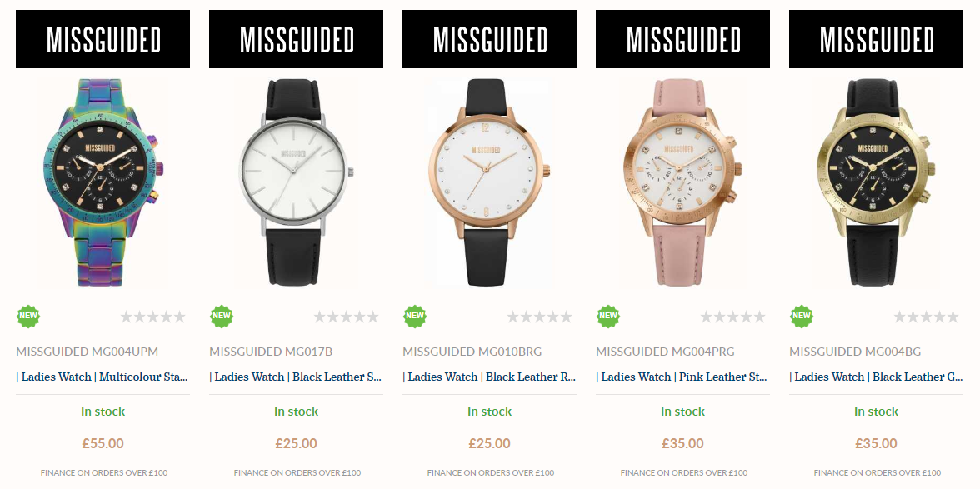Click the NEW badge on MG004UPM watch

(28, 317)
